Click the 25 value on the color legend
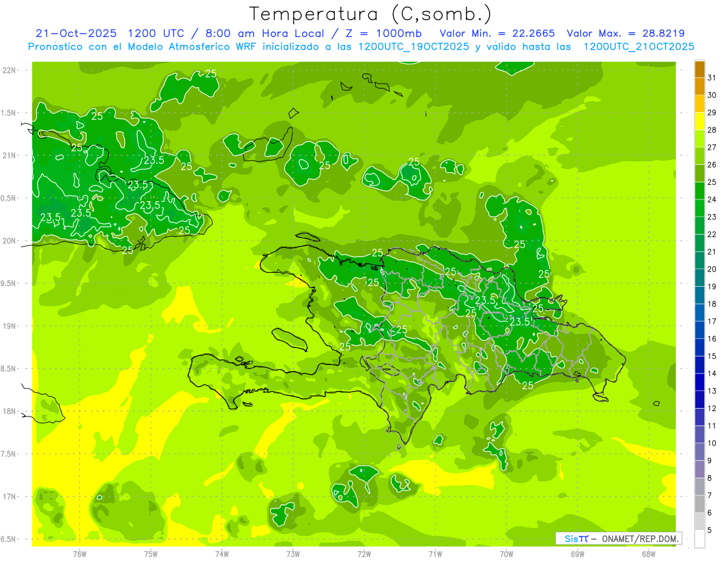Screen dimensions: 728x562 point(712,182)
